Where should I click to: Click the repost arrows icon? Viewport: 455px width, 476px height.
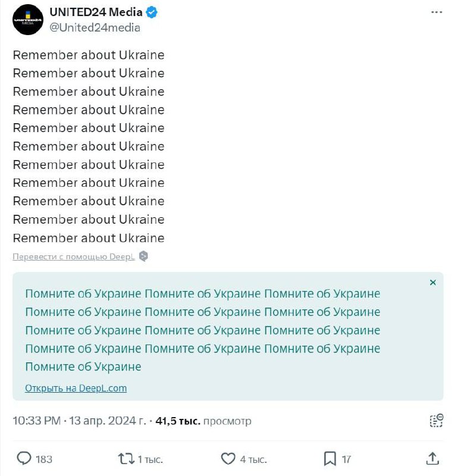[x=126, y=459]
